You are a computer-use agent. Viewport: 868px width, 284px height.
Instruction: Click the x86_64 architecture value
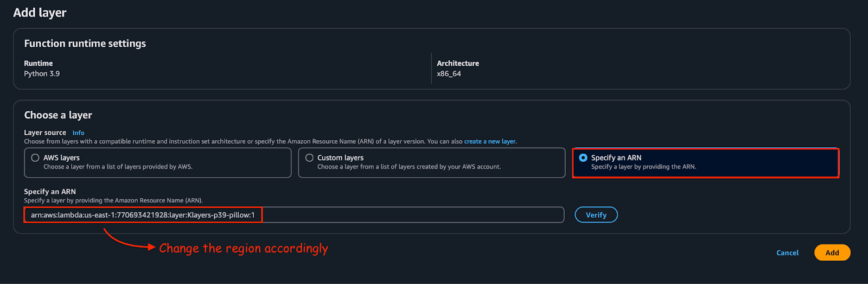pyautogui.click(x=449, y=74)
